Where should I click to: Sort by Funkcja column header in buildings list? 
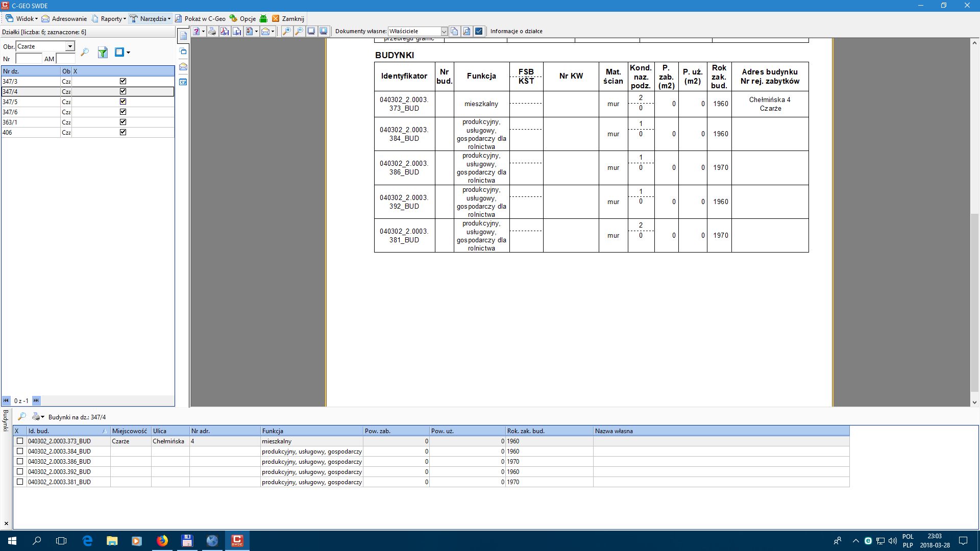[x=311, y=431]
